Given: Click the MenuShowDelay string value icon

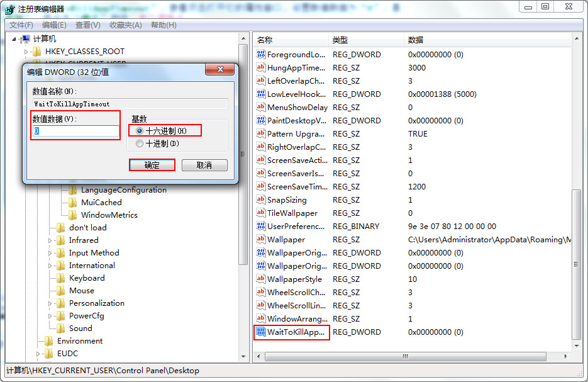Looking at the screenshot, I should tap(261, 107).
